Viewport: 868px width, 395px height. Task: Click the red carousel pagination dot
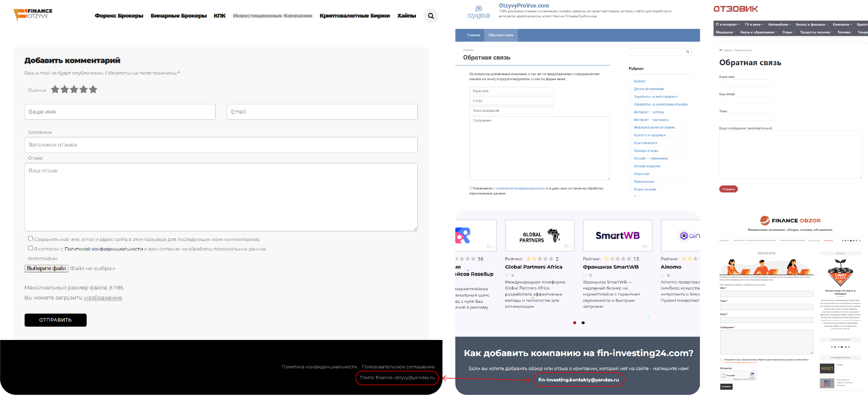click(x=575, y=323)
